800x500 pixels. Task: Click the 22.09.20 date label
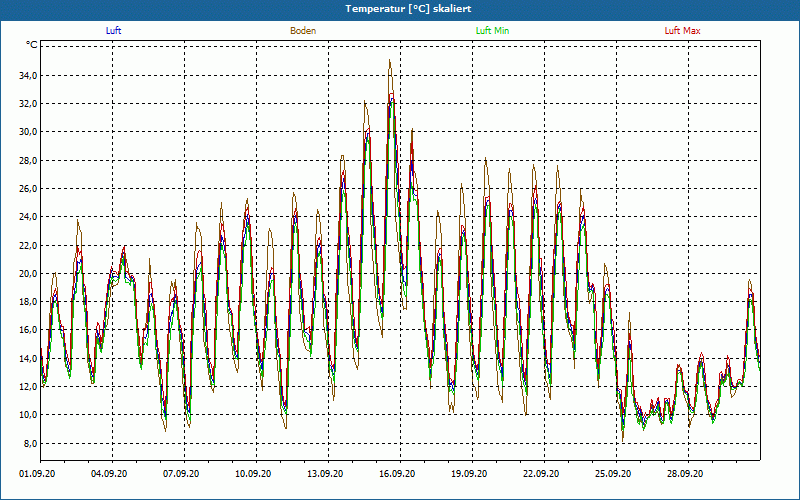point(541,474)
